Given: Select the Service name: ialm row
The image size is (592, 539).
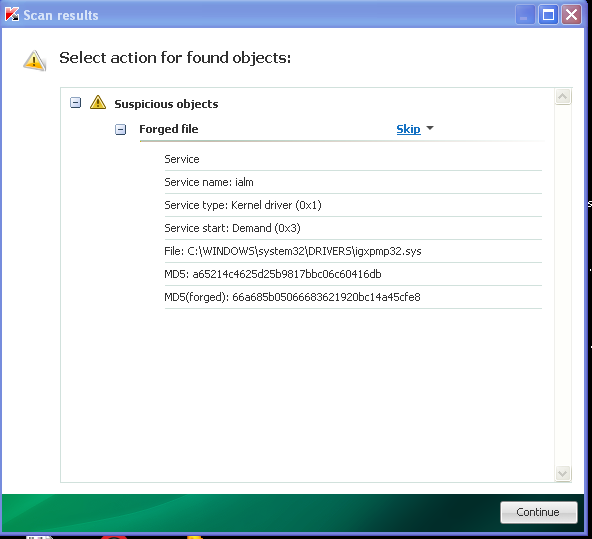Looking at the screenshot, I should tap(353, 182).
